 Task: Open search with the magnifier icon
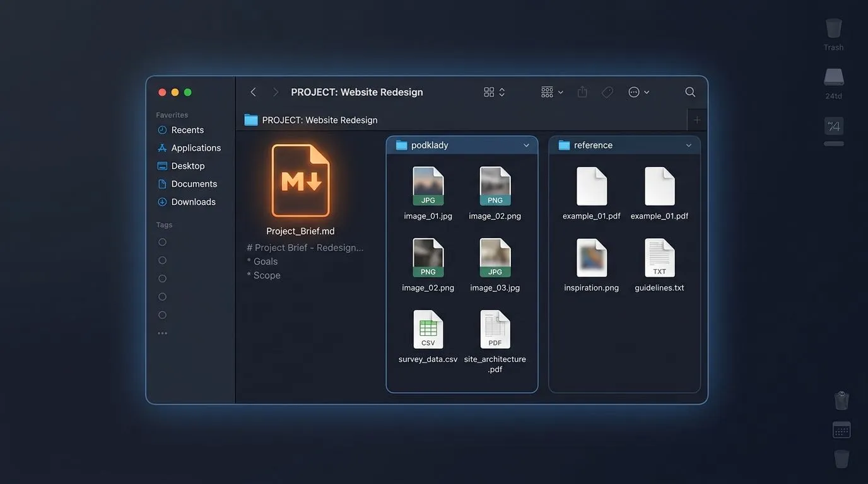[690, 92]
